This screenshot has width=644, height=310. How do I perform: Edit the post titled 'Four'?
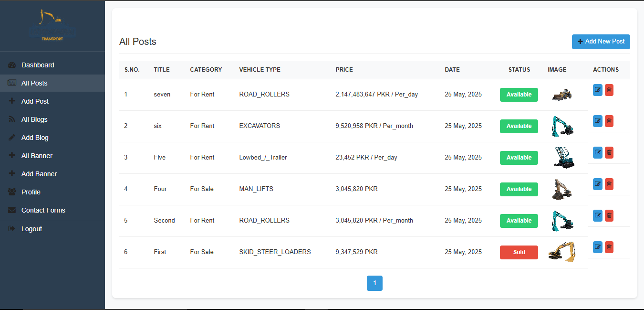click(598, 184)
